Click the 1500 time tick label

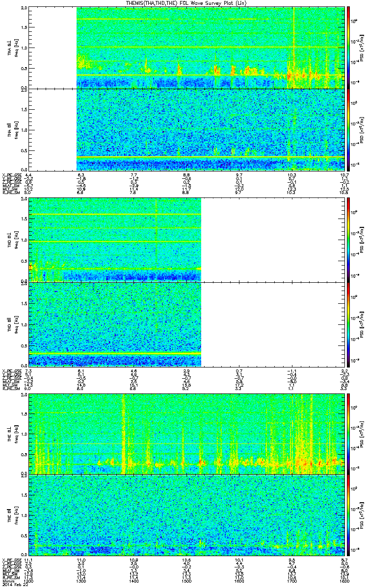(x=186, y=581)
